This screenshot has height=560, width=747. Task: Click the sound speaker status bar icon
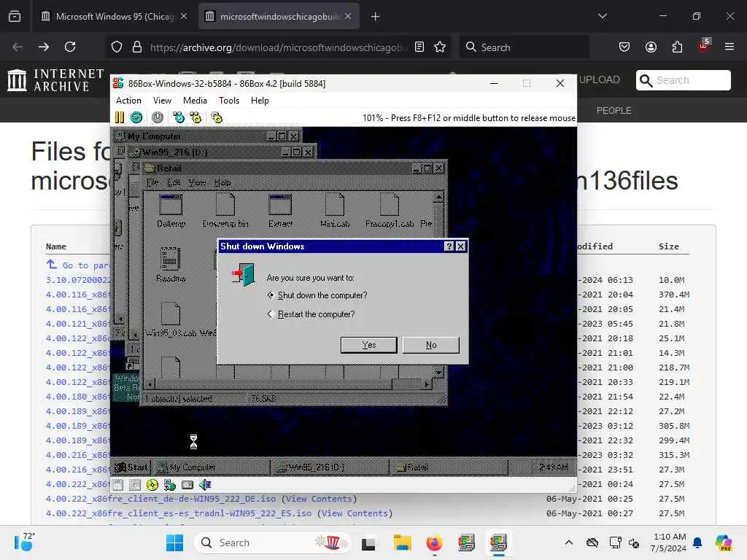coord(205,485)
